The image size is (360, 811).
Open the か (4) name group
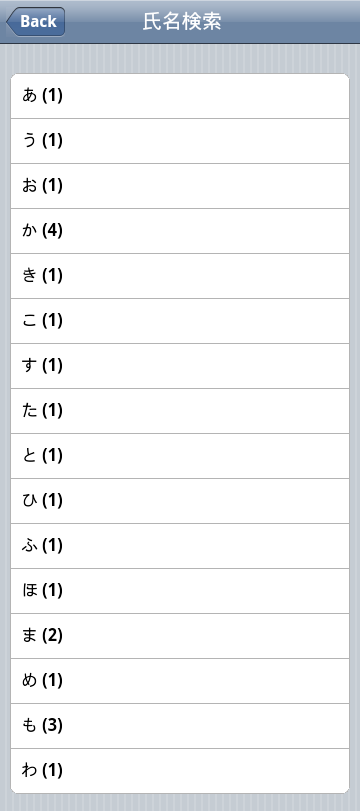point(180,231)
